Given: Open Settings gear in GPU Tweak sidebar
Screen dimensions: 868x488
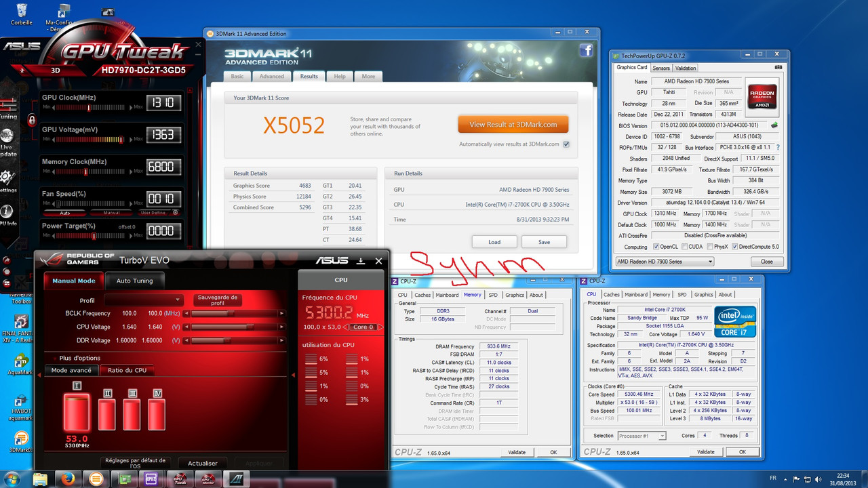Looking at the screenshot, I should [7, 181].
